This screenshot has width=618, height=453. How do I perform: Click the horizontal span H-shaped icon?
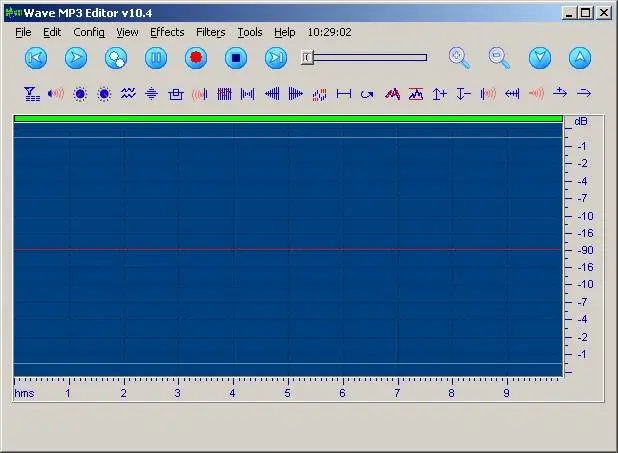[344, 94]
